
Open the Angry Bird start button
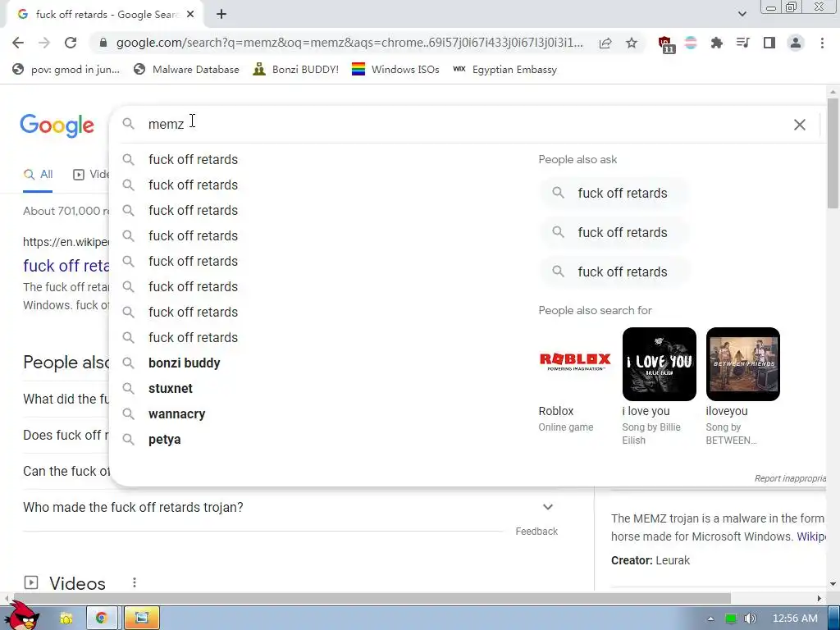pyautogui.click(x=22, y=615)
